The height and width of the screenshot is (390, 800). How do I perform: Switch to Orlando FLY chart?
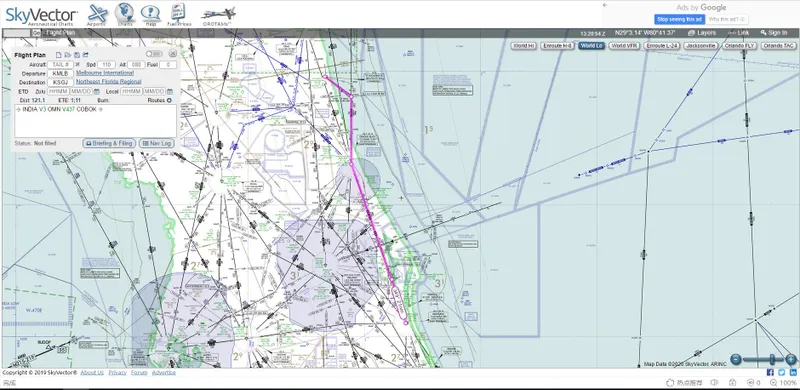pyautogui.click(x=739, y=46)
